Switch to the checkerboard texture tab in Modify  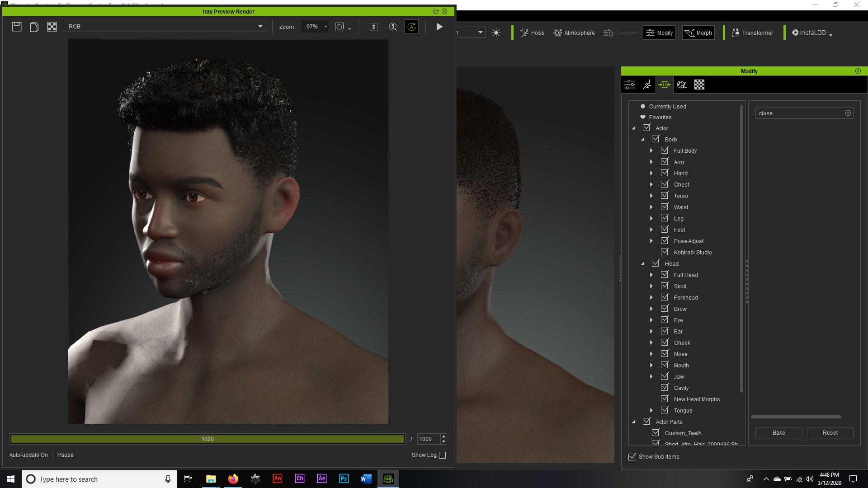coord(699,84)
